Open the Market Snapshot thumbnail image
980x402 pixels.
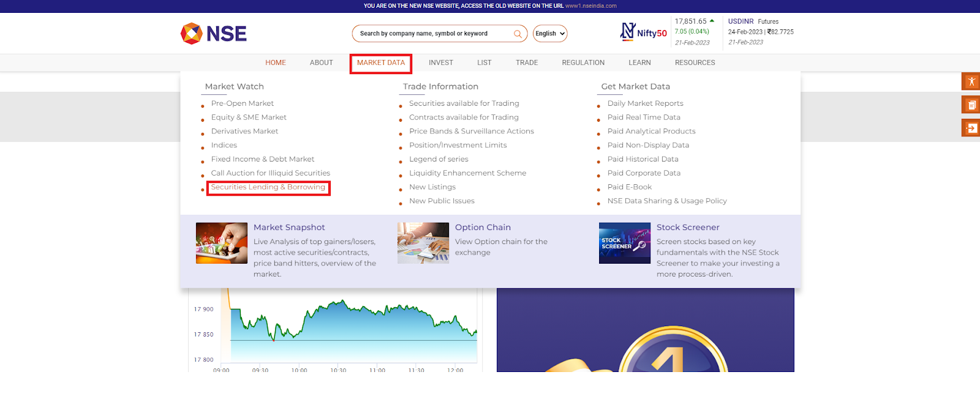[222, 243]
